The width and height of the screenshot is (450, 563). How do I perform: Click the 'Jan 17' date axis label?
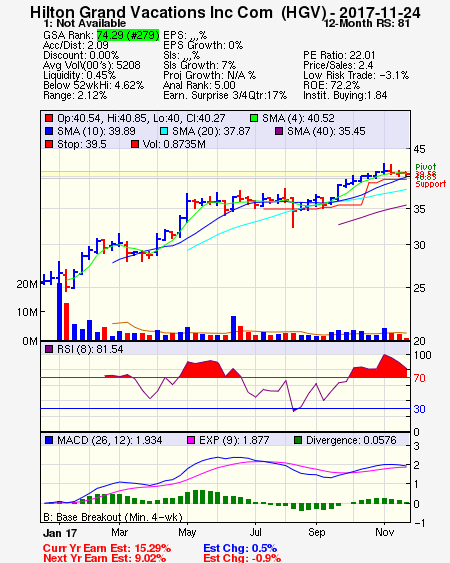tap(60, 533)
